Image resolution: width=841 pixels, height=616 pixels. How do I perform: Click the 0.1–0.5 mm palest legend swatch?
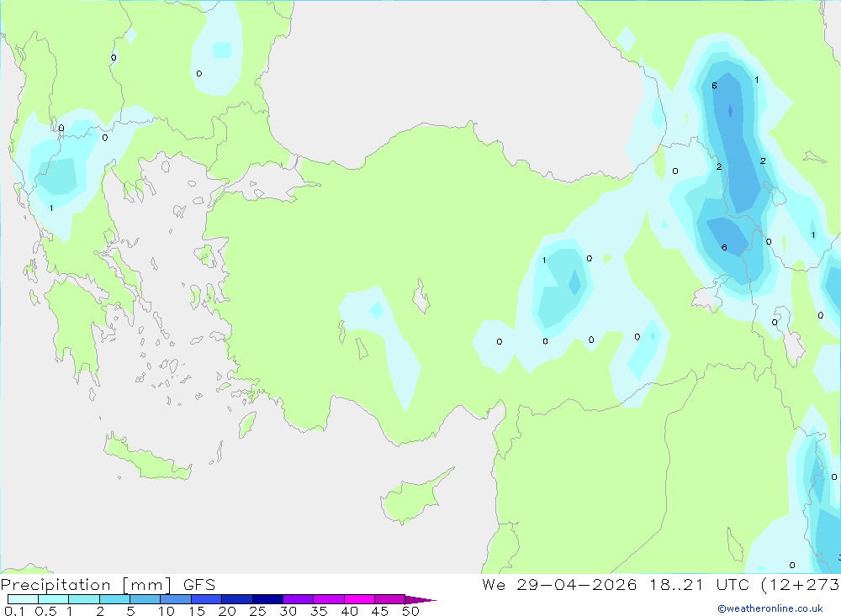click(23, 599)
